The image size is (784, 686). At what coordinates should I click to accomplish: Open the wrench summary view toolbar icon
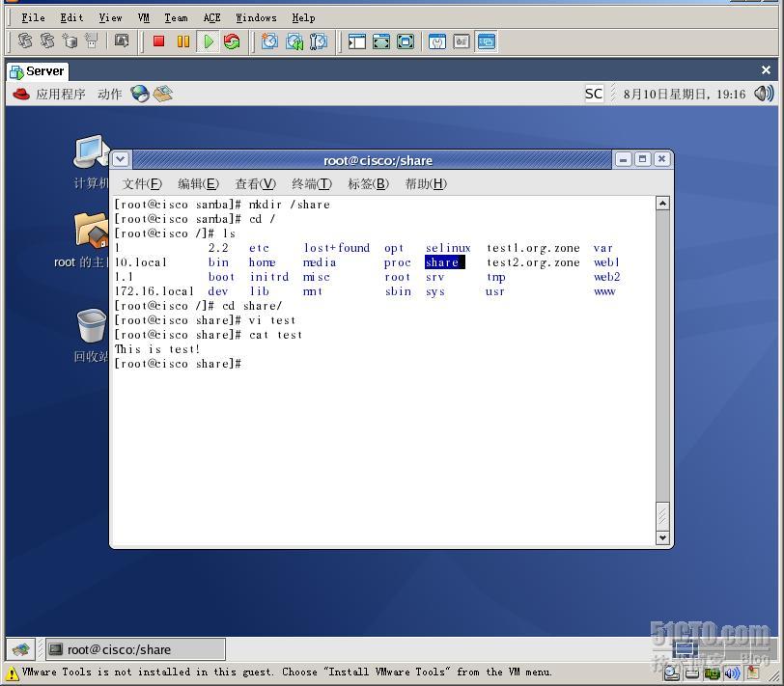[437, 41]
